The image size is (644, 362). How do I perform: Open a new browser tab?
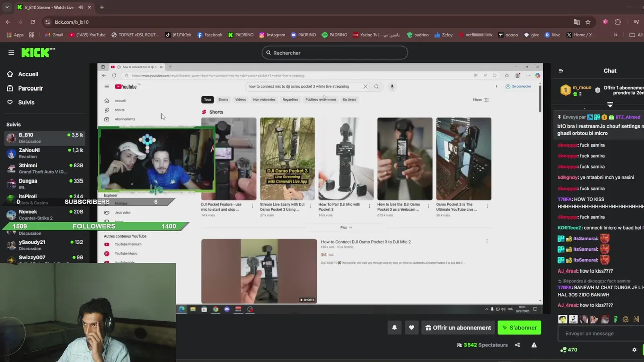tap(102, 7)
